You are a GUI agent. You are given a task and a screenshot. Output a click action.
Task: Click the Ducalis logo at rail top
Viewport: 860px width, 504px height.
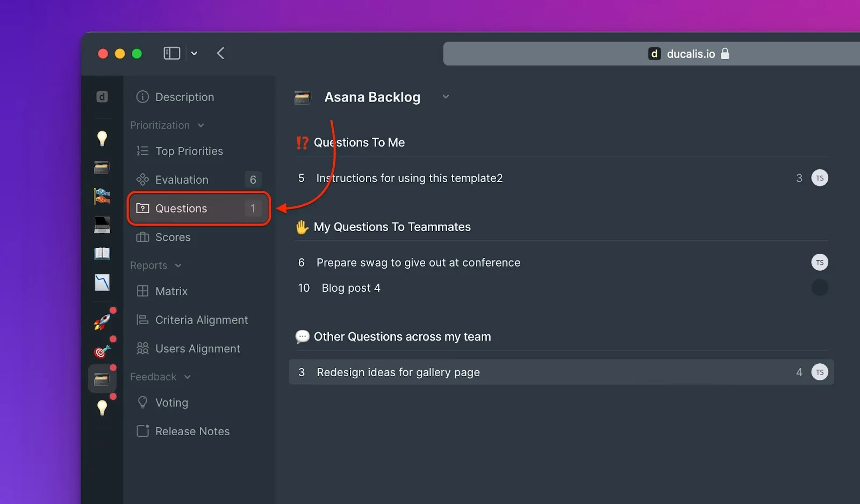tap(102, 97)
